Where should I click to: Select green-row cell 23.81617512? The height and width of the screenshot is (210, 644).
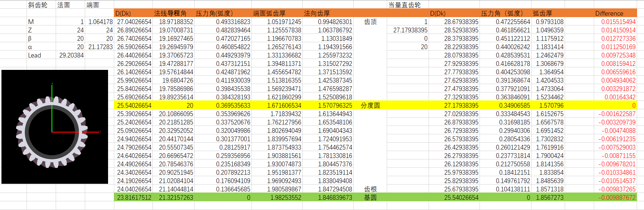click(134, 198)
